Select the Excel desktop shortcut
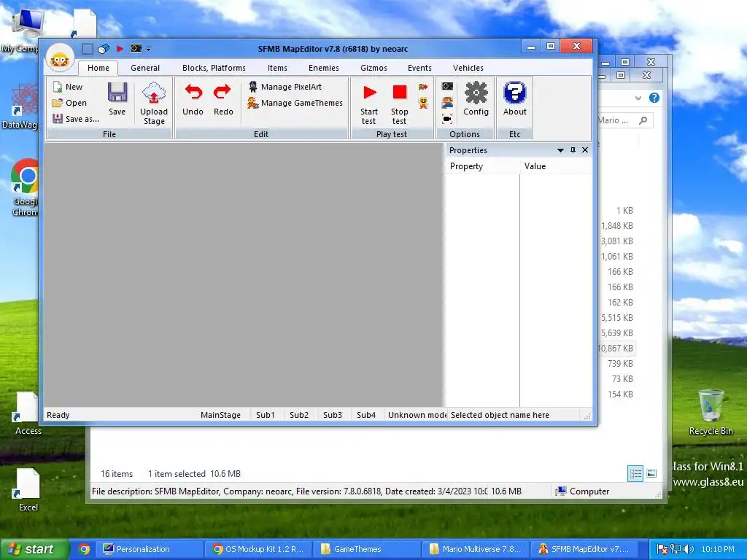This screenshot has height=560, width=747. [28, 490]
